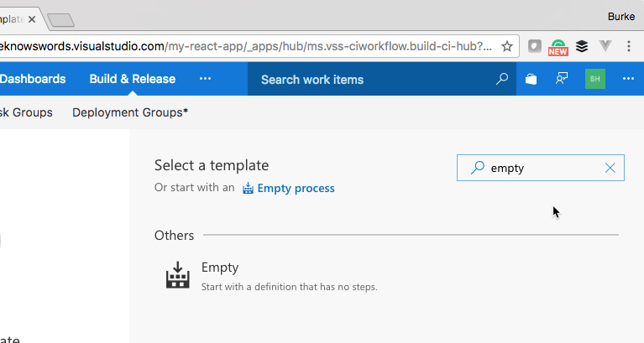Screen dimensions: 644x343
Task: Click the green extension icon with NEW badge
Action: coord(558,47)
